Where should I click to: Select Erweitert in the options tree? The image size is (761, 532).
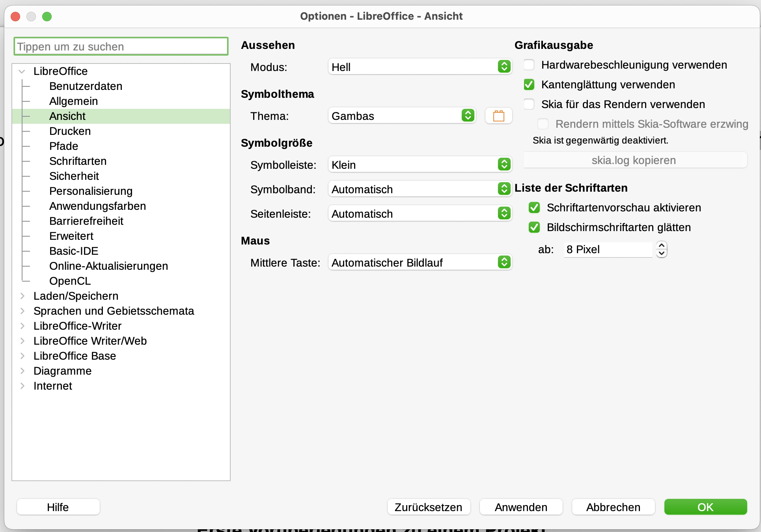click(x=71, y=236)
